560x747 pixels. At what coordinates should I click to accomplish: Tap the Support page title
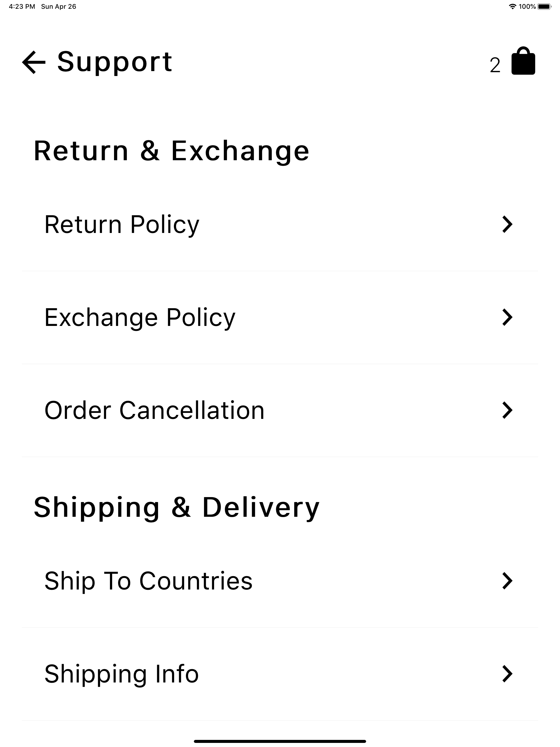115,62
